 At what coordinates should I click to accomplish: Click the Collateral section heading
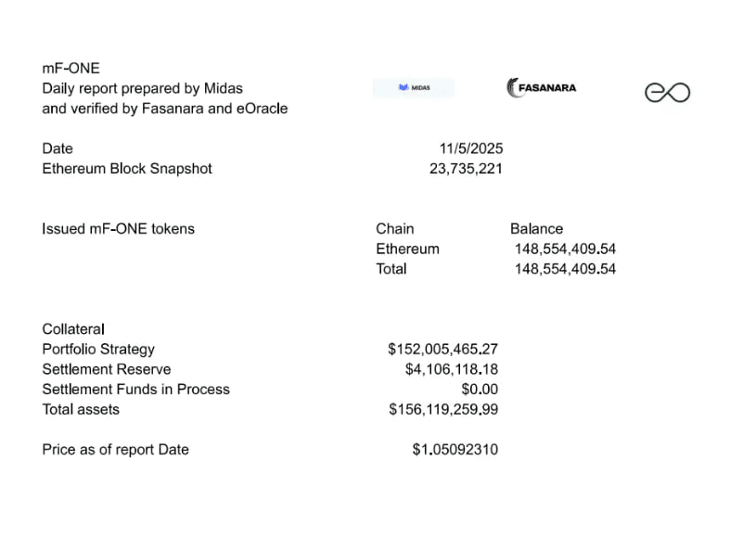click(x=73, y=329)
